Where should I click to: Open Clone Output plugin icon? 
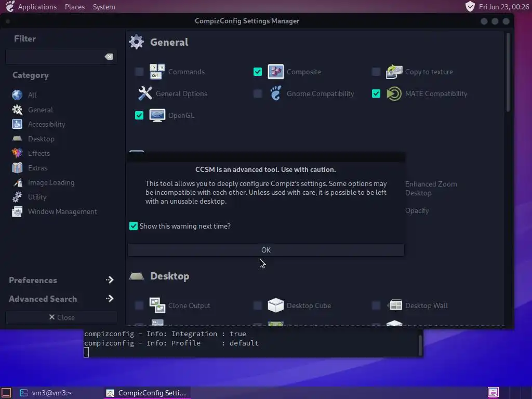[157, 305]
